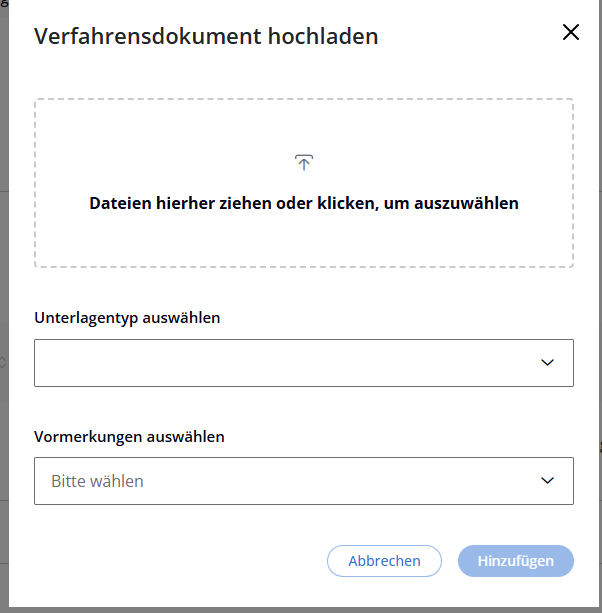
Task: Click the dimmed backdrop left of the dialog
Action: click(4, 300)
